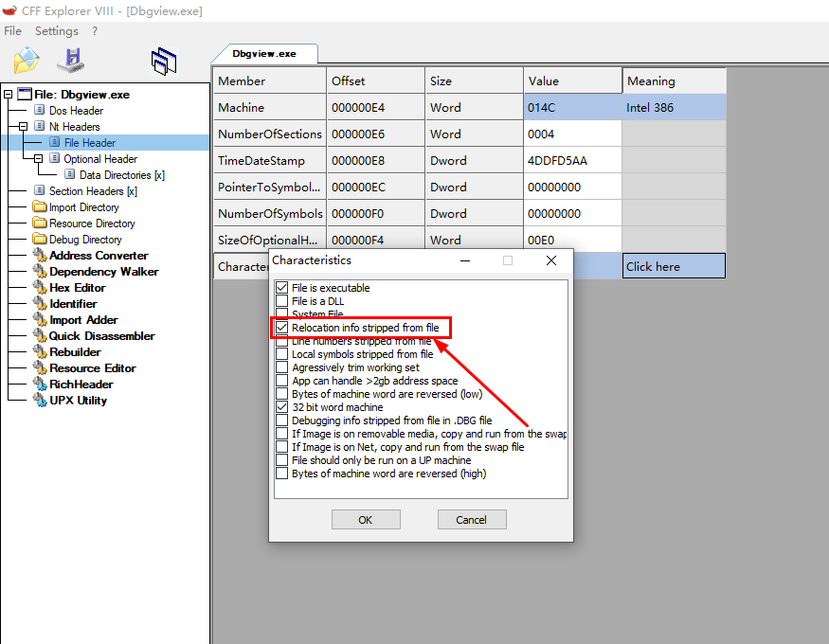Click the Hex Editor tool icon
The height and width of the screenshot is (644, 829).
pos(40,287)
